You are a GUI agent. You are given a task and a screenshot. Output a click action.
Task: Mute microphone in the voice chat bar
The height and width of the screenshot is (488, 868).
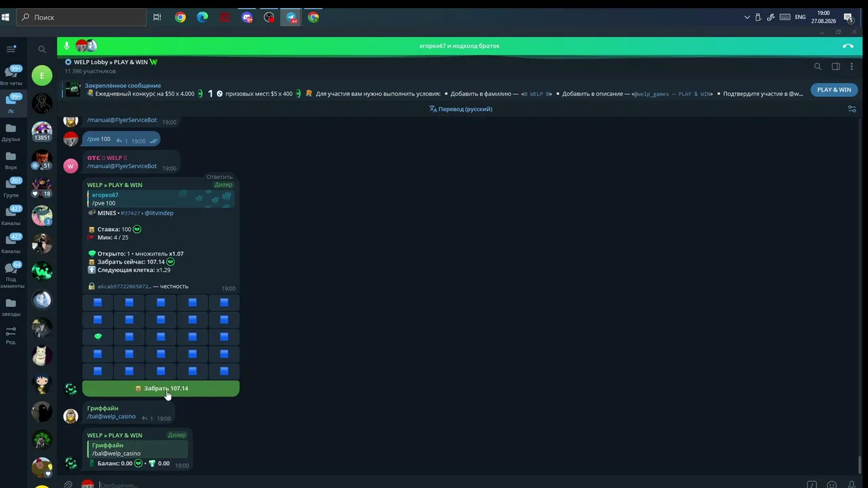coord(66,45)
